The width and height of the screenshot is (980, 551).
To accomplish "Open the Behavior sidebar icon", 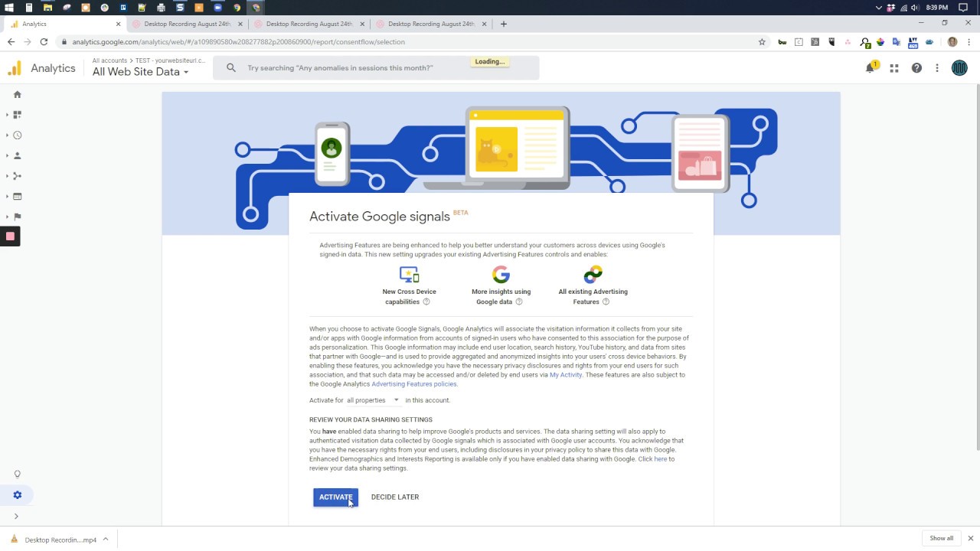I will pyautogui.click(x=17, y=197).
